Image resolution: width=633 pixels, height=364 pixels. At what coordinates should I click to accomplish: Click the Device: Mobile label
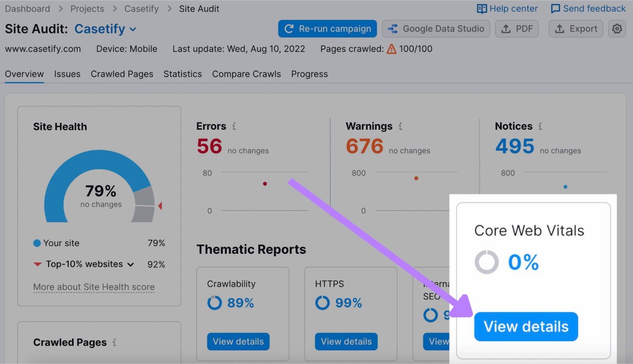(127, 49)
